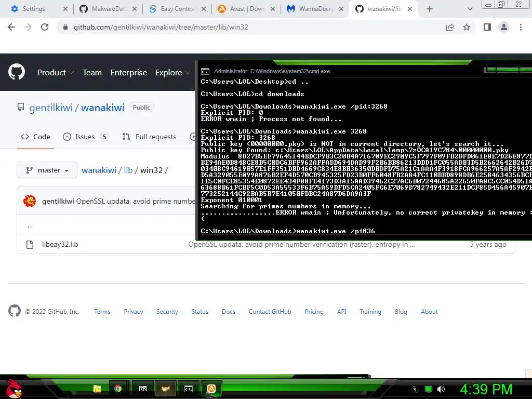Image resolution: width=532 pixels, height=399 pixels.
Task: Open the gentilkiwi owner link
Action: tap(51, 108)
